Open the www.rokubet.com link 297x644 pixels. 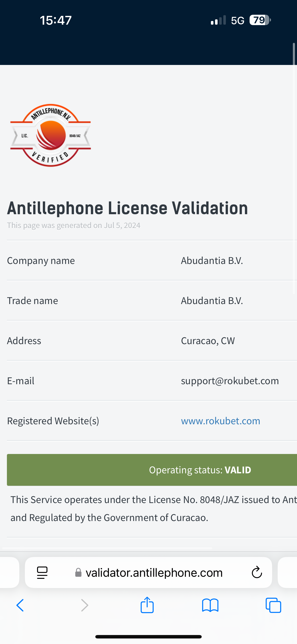click(221, 421)
